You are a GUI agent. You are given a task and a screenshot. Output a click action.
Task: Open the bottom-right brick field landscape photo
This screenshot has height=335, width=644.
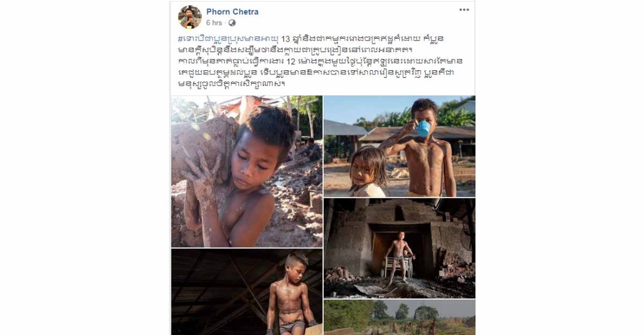click(x=399, y=317)
